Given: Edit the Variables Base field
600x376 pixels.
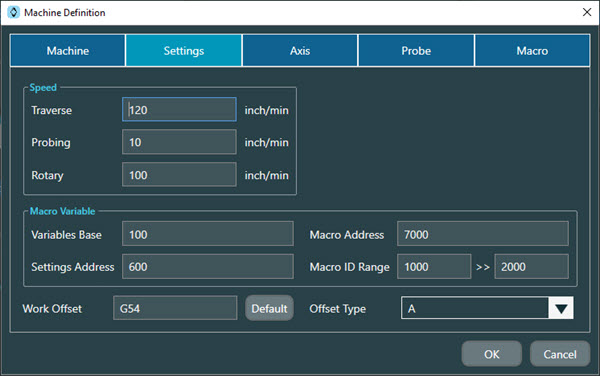Looking at the screenshot, I should click(208, 234).
